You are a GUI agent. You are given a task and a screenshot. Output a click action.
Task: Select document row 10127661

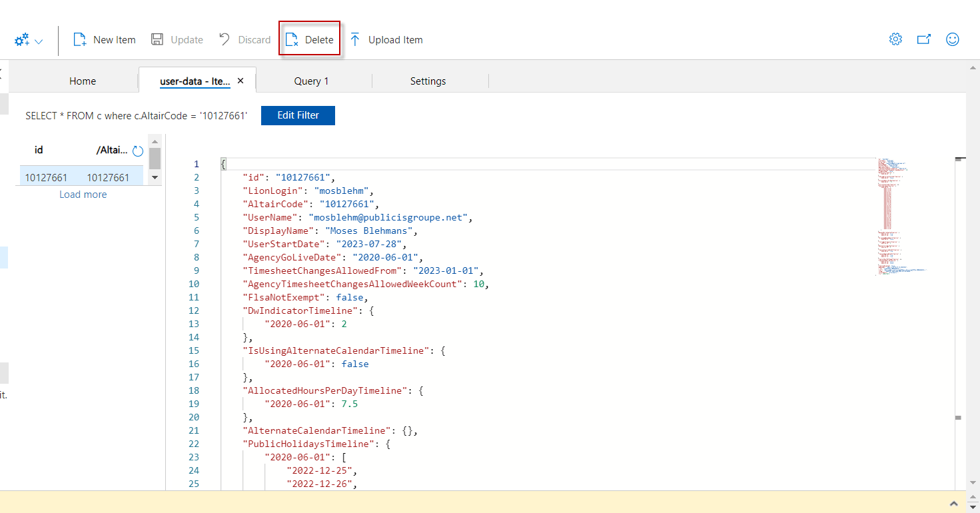80,177
